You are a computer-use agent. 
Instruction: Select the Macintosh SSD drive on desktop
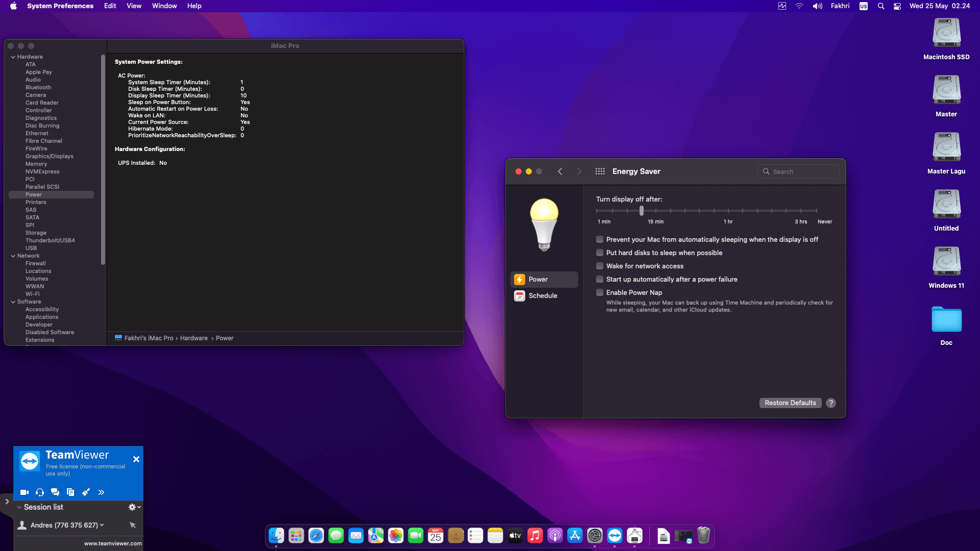coord(946,39)
